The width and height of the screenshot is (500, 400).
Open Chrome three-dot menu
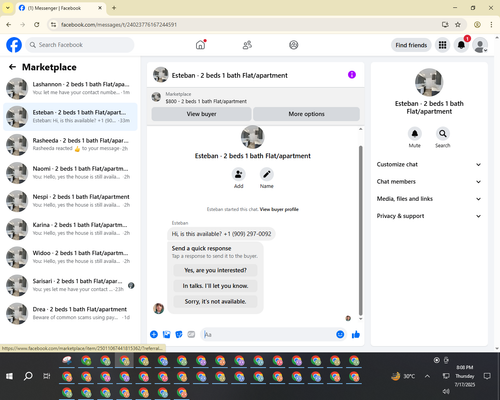(x=491, y=25)
